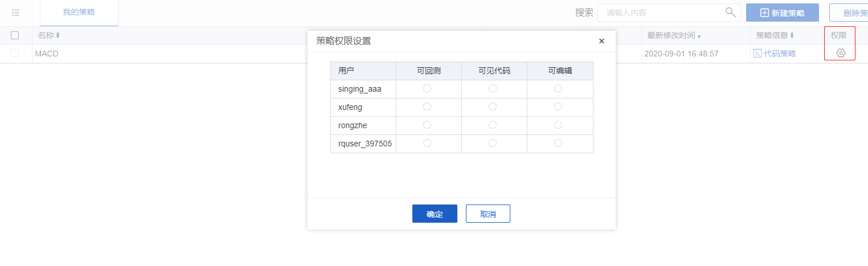Enable 可见代码 for xufeng

[x=493, y=107]
